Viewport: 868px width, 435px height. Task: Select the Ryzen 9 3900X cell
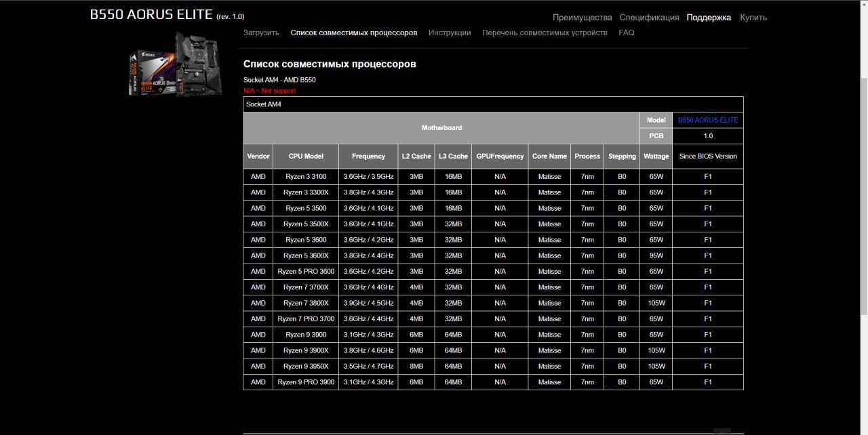point(306,350)
